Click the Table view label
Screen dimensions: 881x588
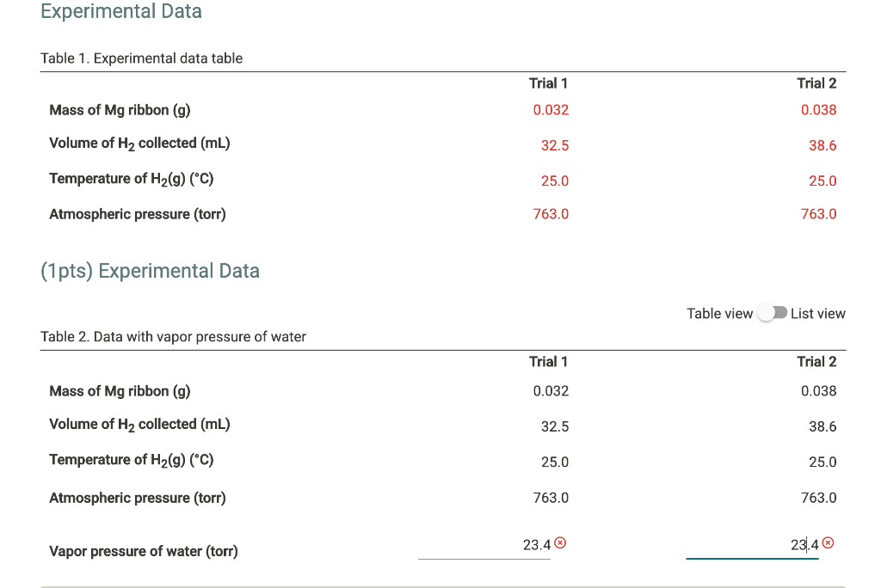pyautogui.click(x=720, y=313)
